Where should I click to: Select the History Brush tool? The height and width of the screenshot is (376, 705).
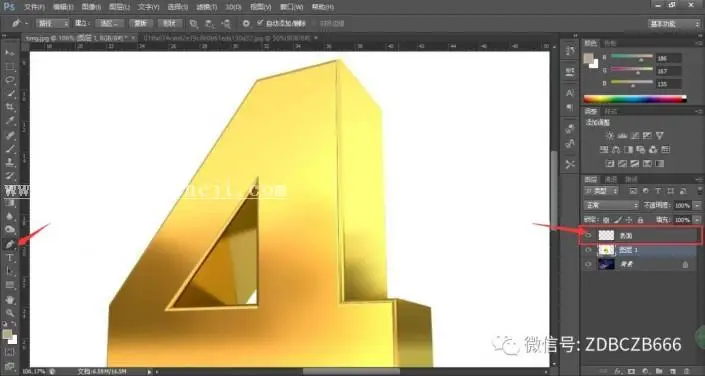point(10,176)
